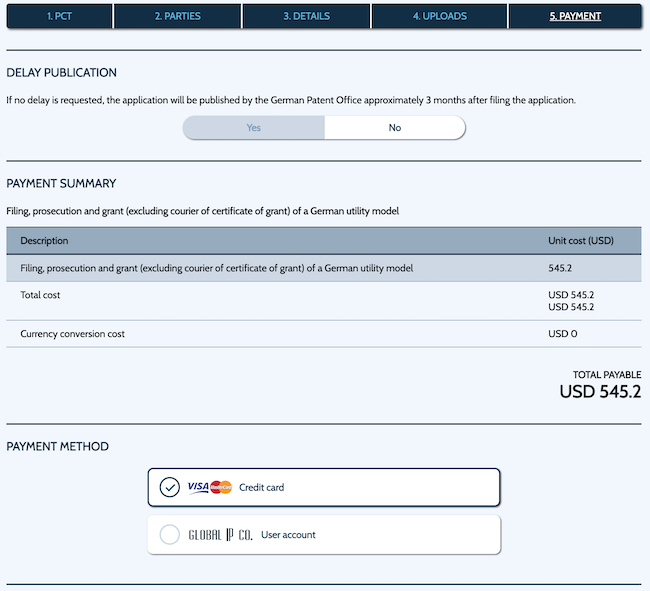Select the User account payment option

(324, 535)
